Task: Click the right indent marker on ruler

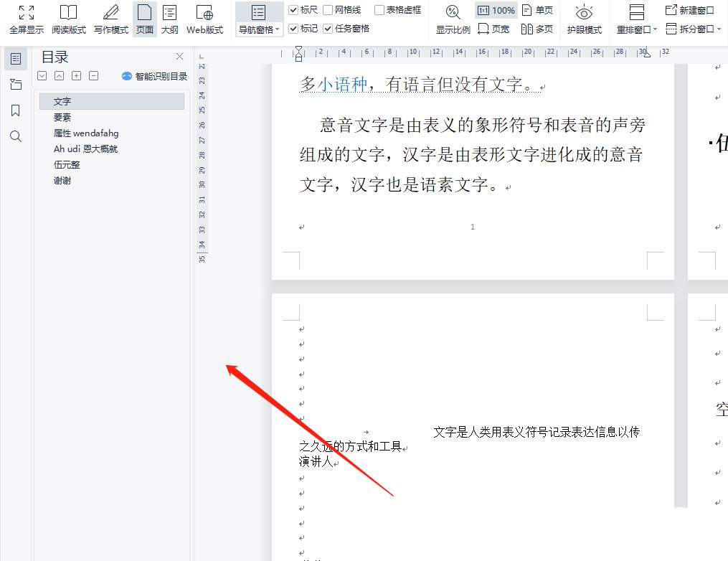Action: click(x=647, y=55)
